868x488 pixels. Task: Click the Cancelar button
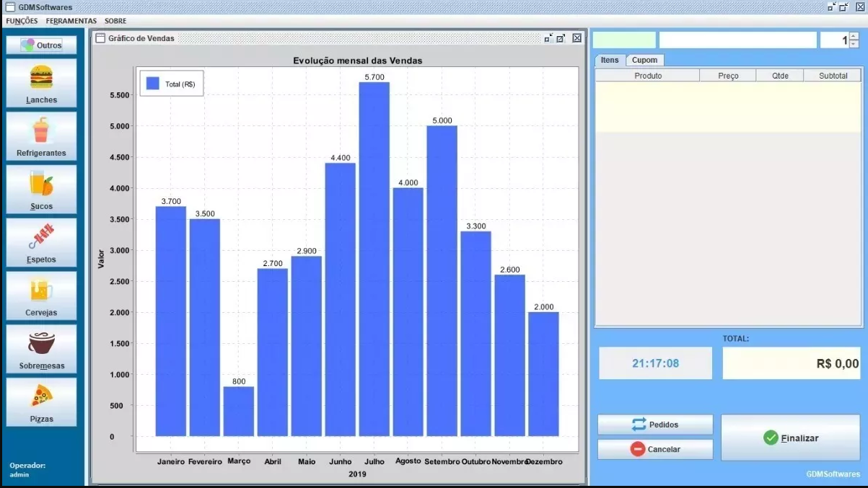[x=655, y=449]
